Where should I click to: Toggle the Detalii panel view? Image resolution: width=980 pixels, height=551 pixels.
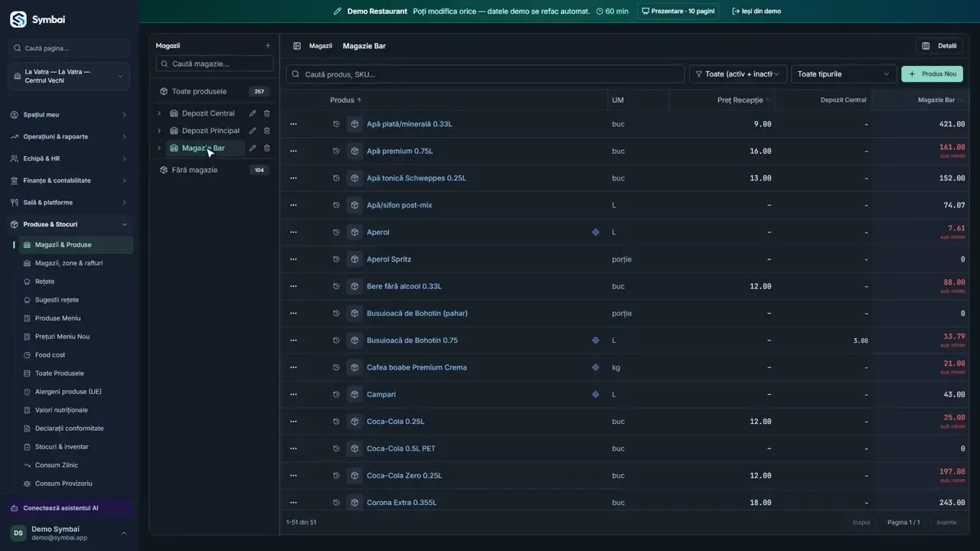(939, 46)
